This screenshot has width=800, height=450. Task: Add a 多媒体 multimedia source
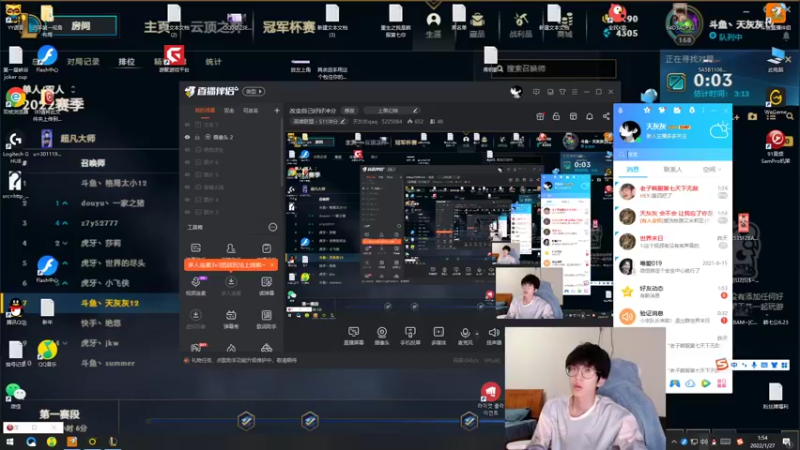(439, 336)
